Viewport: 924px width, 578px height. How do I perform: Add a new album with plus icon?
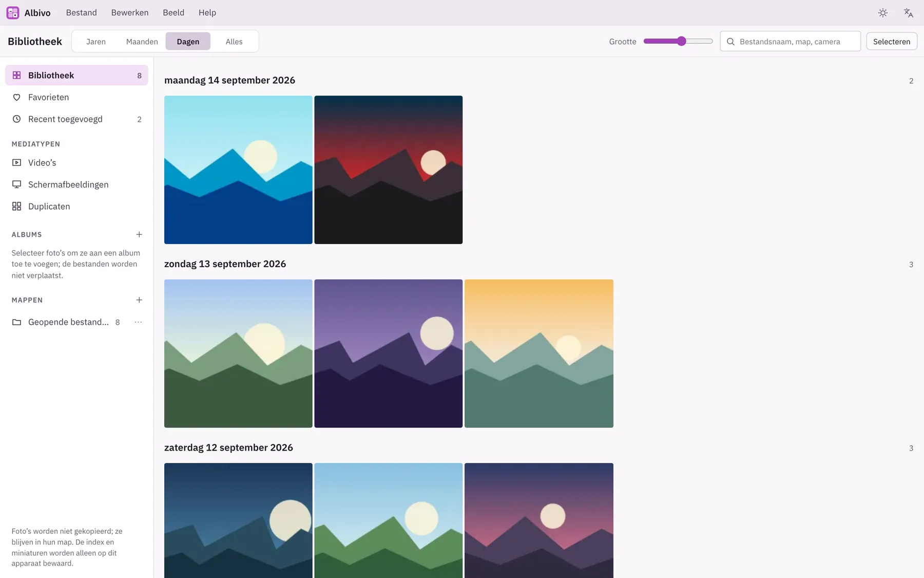(139, 234)
